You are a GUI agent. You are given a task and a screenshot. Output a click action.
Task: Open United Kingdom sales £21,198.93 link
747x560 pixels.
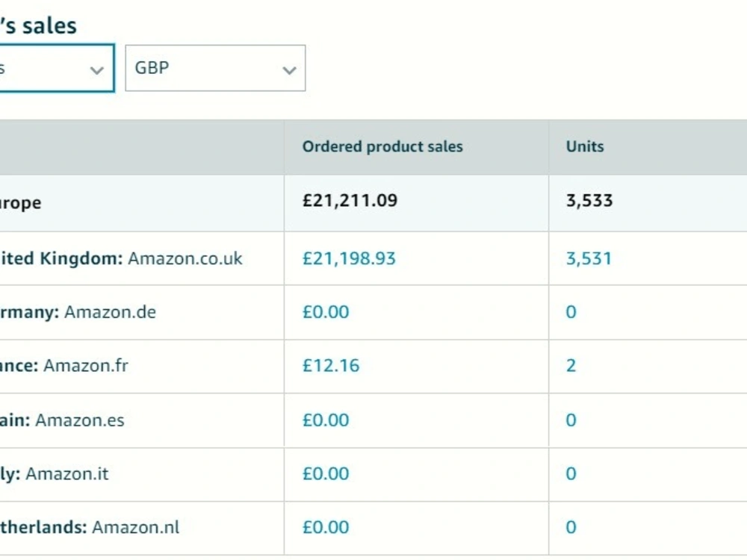349,258
